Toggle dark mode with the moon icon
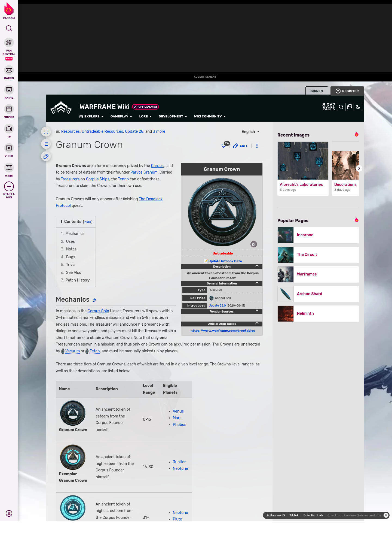 pyautogui.click(x=358, y=107)
